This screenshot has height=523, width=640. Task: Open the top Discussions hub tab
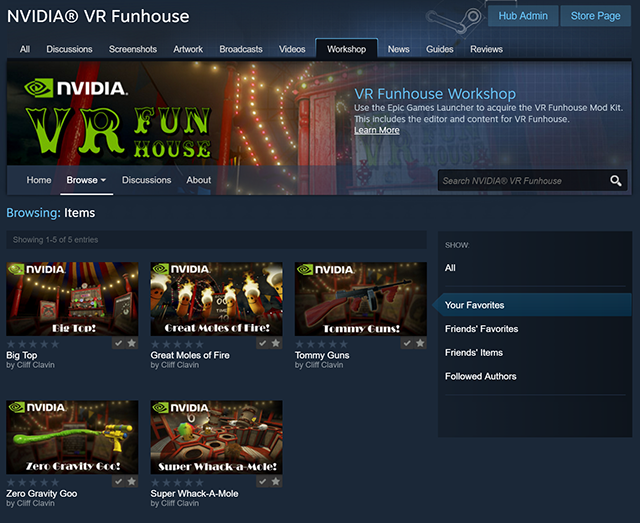tap(69, 49)
